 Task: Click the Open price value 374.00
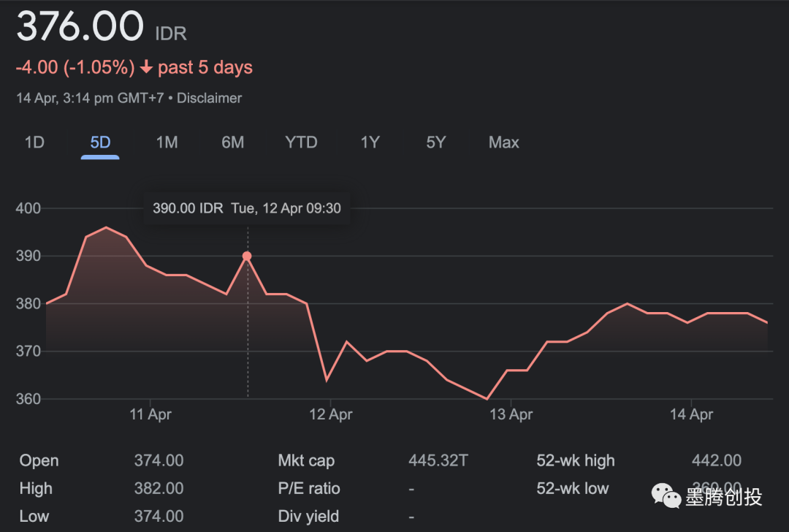(159, 460)
